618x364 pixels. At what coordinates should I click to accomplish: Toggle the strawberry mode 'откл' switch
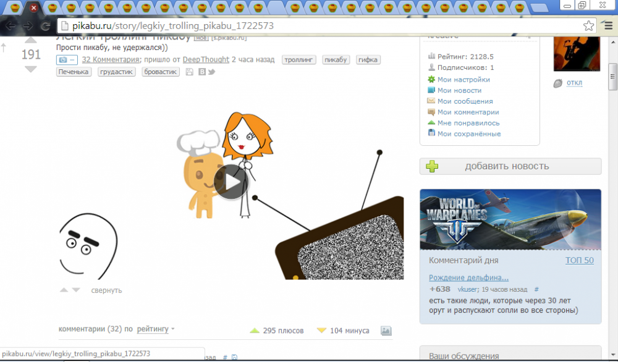pyautogui.click(x=574, y=83)
